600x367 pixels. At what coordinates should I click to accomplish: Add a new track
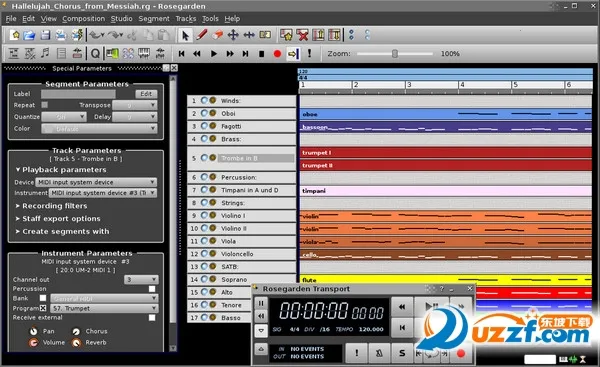286,35
